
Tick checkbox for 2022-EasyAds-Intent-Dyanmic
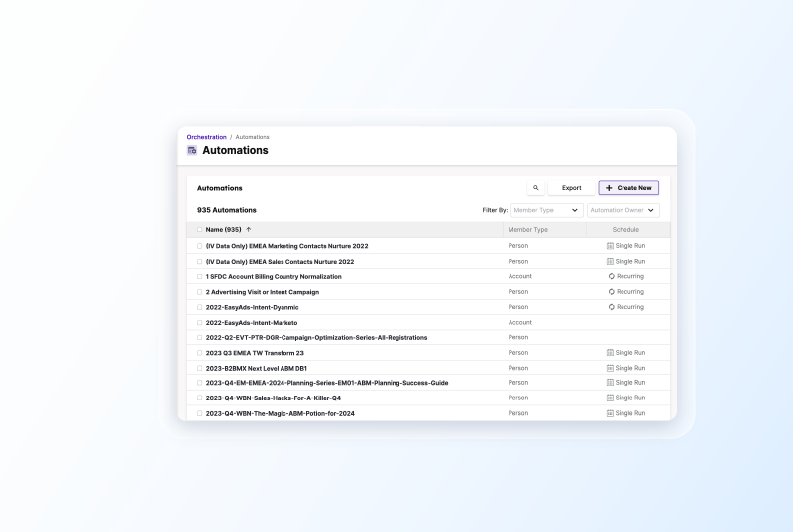click(x=200, y=307)
